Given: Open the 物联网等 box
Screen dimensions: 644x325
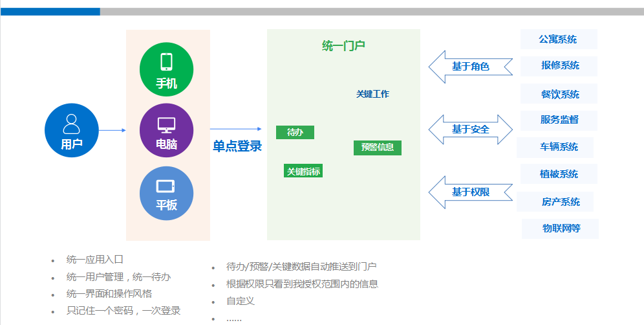Looking at the screenshot, I should [x=561, y=228].
